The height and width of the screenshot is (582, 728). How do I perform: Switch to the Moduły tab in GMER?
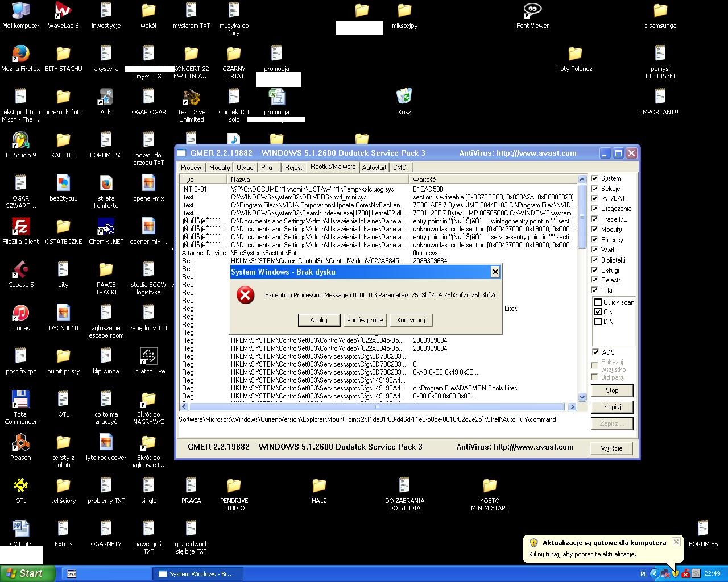pyautogui.click(x=220, y=168)
